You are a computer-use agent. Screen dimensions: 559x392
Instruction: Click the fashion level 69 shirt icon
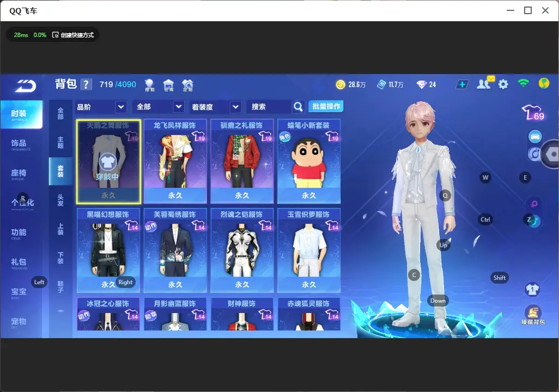[x=533, y=113]
